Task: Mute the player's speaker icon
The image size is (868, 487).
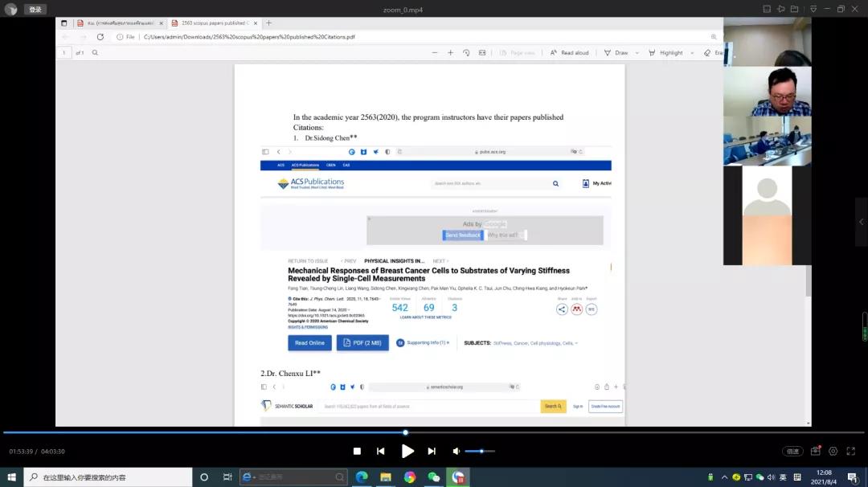Action: click(457, 451)
